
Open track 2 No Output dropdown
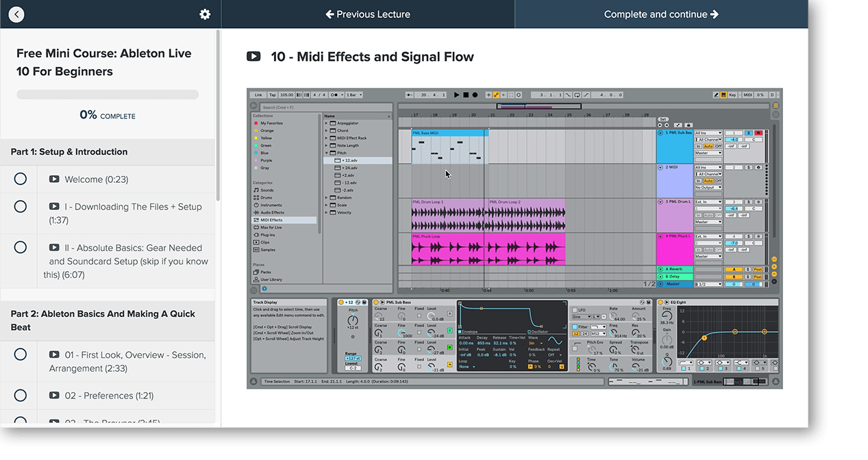coord(708,188)
